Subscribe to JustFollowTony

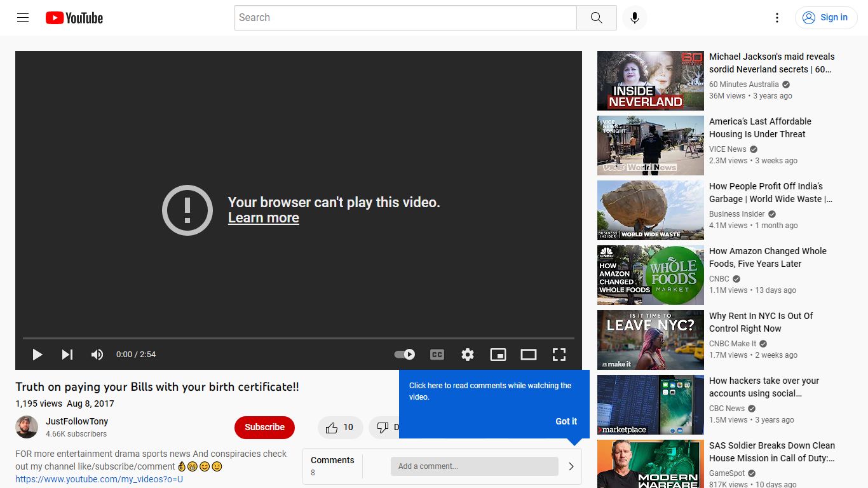264,428
